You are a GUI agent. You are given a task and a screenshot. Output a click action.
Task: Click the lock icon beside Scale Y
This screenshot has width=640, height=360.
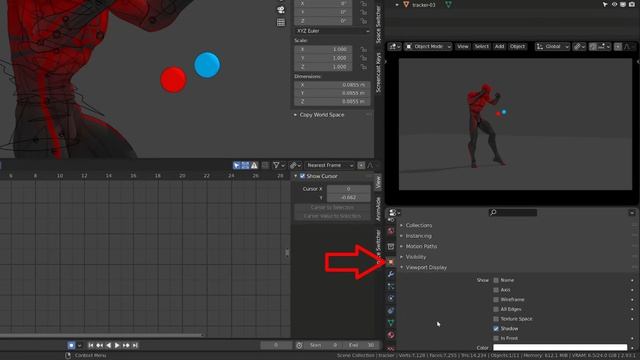[x=363, y=58]
